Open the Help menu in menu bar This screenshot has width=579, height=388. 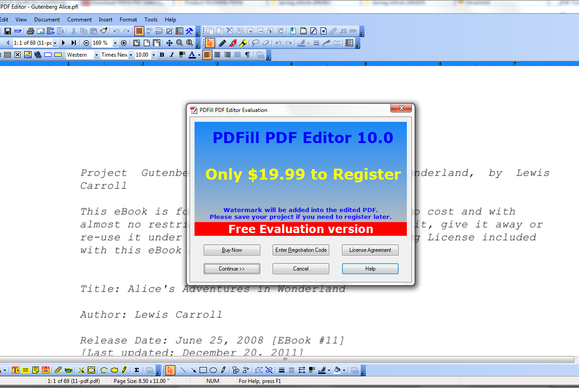point(170,20)
